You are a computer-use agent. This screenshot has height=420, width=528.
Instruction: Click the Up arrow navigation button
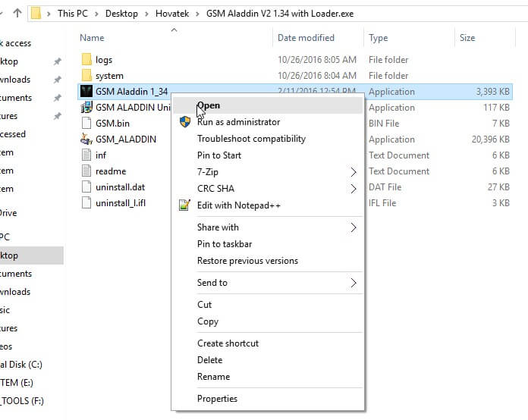(x=17, y=13)
